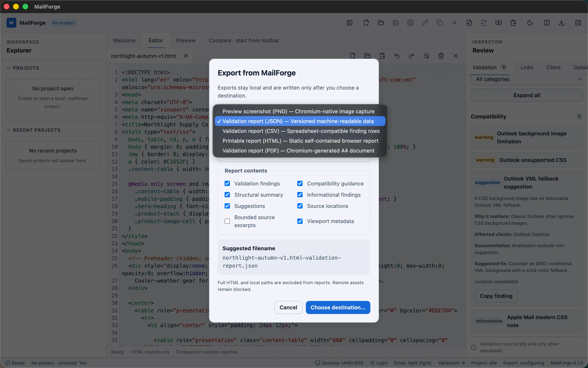Click the redo arrow in editor toolbar
Image resolution: width=588 pixels, height=368 pixels.
tap(411, 56)
